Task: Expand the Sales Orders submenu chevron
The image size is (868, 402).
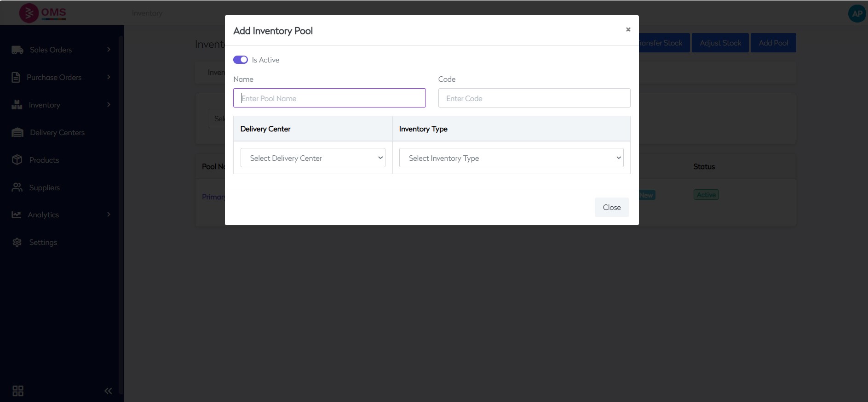Action: pos(109,50)
